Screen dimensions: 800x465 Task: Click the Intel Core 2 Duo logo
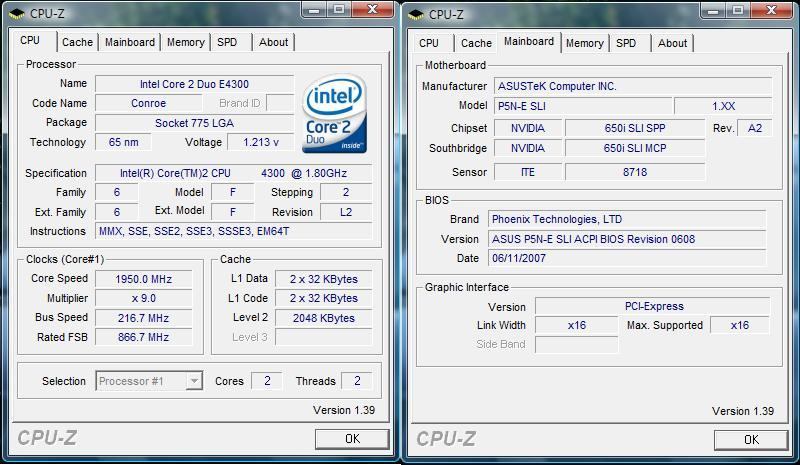pyautogui.click(x=334, y=113)
